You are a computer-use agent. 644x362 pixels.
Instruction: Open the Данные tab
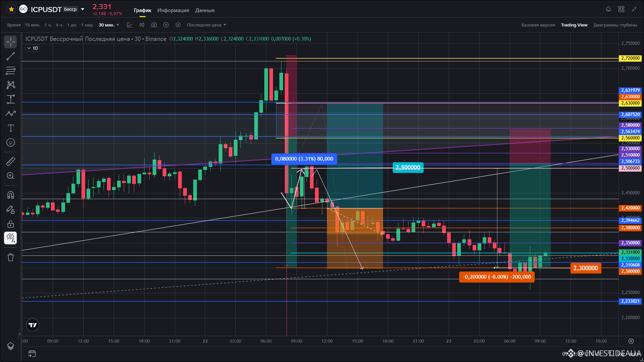coord(205,10)
